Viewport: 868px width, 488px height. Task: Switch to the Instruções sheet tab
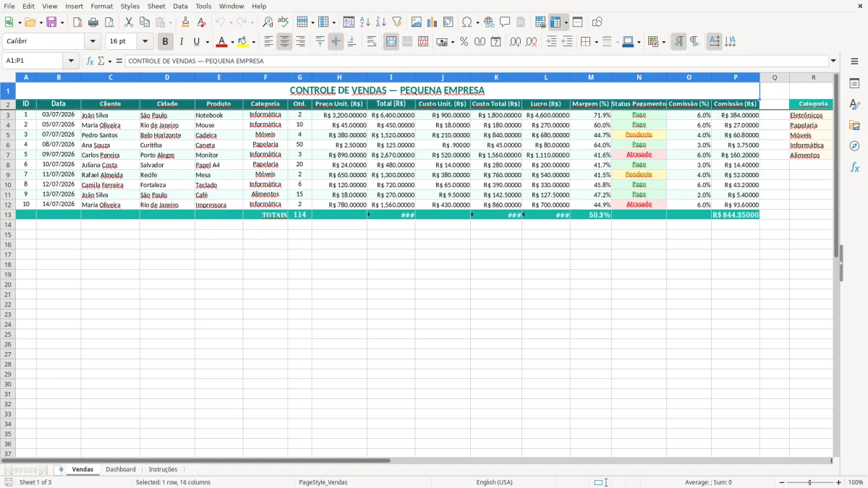(163, 469)
